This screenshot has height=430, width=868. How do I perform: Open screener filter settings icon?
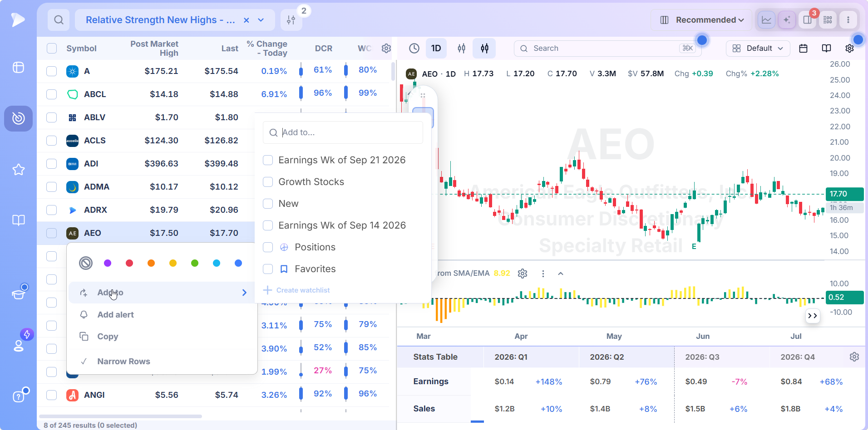coord(291,20)
